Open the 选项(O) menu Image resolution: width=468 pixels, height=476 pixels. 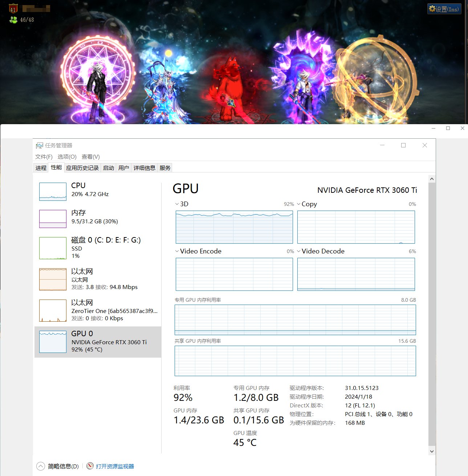tap(67, 157)
